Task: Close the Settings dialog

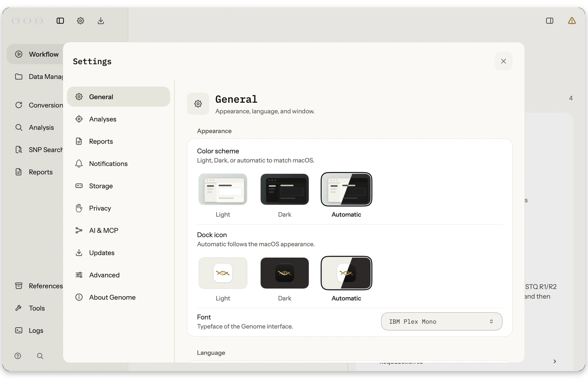Action: 503,61
